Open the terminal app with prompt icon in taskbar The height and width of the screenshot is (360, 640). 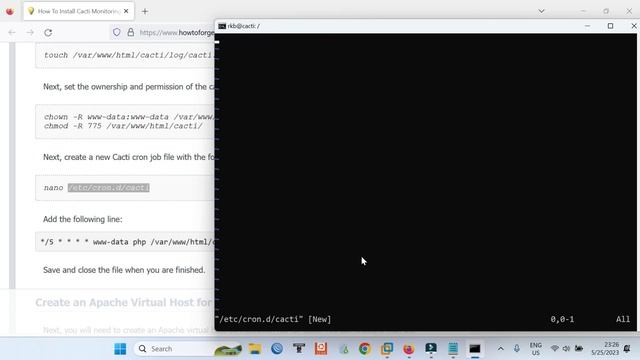[x=431, y=348]
